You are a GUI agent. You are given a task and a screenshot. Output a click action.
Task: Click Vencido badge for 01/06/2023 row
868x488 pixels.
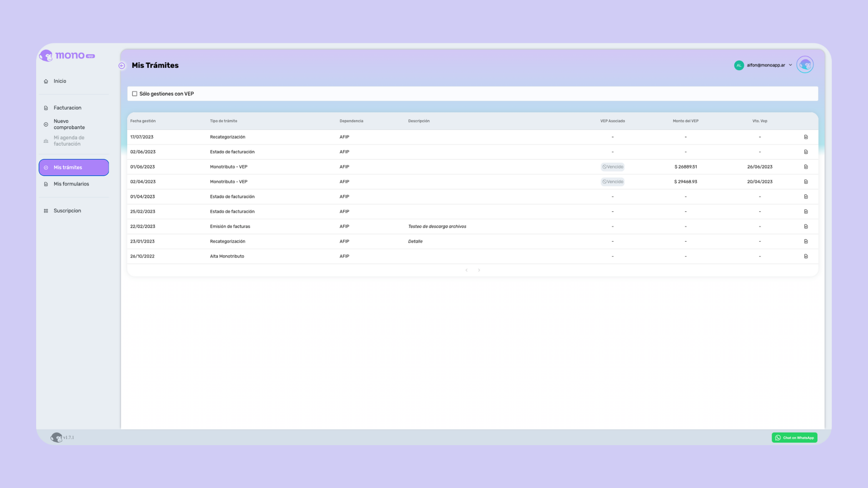[x=613, y=167]
